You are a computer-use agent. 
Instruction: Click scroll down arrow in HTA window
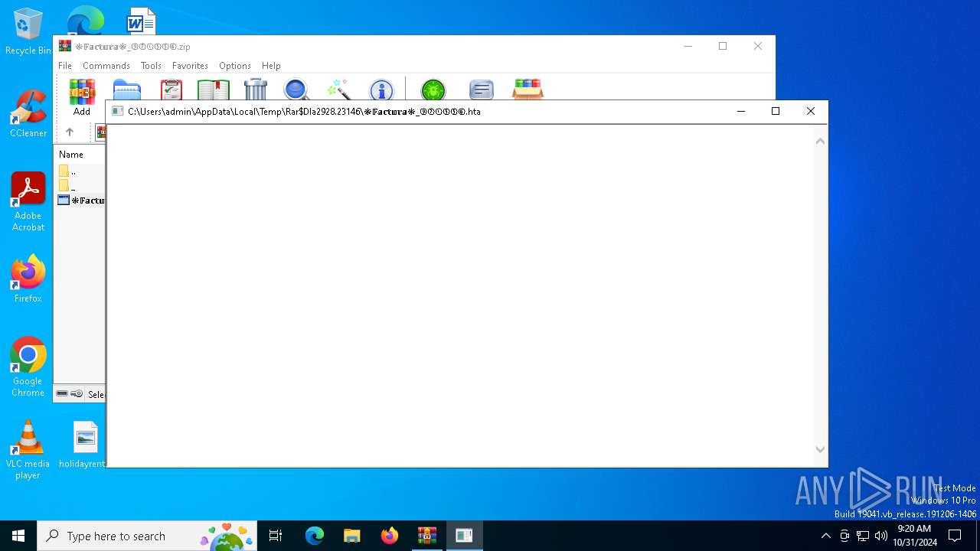(820, 450)
